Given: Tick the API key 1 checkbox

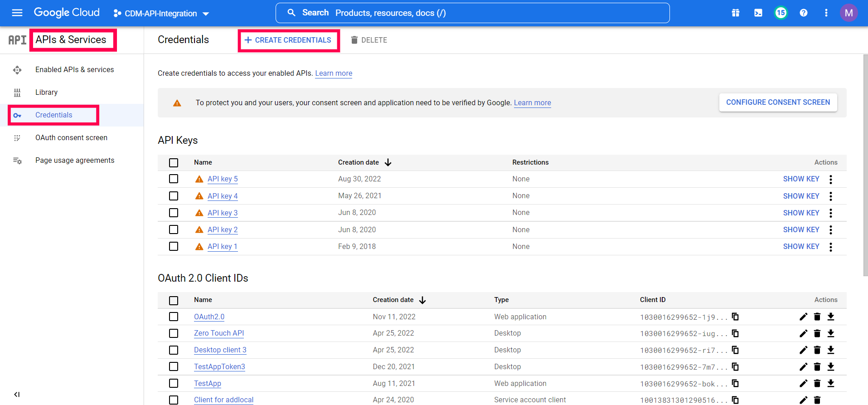Looking at the screenshot, I should 174,246.
